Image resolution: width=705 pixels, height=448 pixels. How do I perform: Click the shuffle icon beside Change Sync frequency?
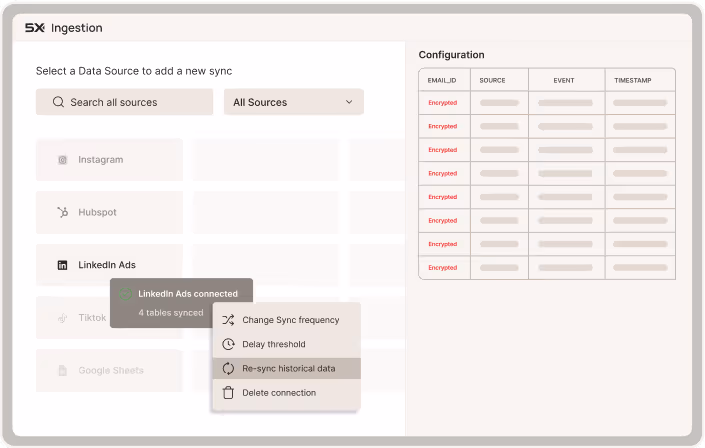coord(228,320)
